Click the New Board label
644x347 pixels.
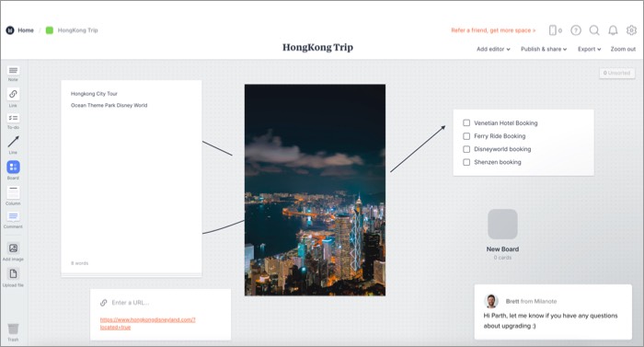502,249
